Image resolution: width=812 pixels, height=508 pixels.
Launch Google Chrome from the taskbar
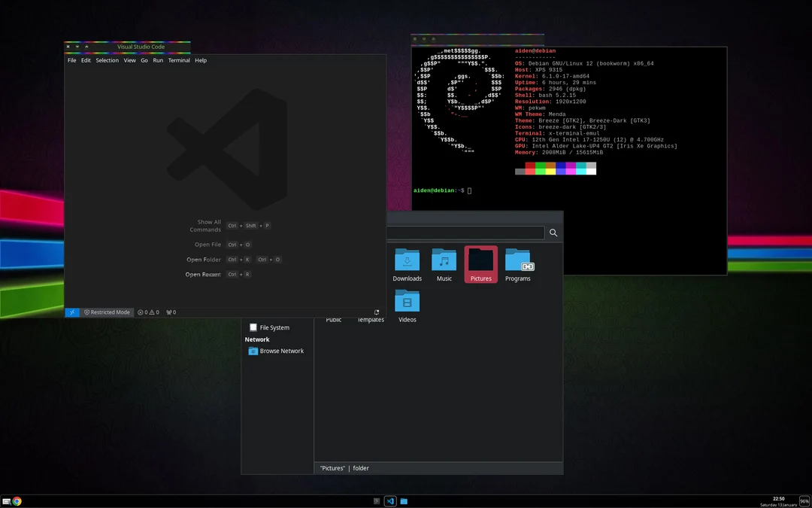pos(16,500)
